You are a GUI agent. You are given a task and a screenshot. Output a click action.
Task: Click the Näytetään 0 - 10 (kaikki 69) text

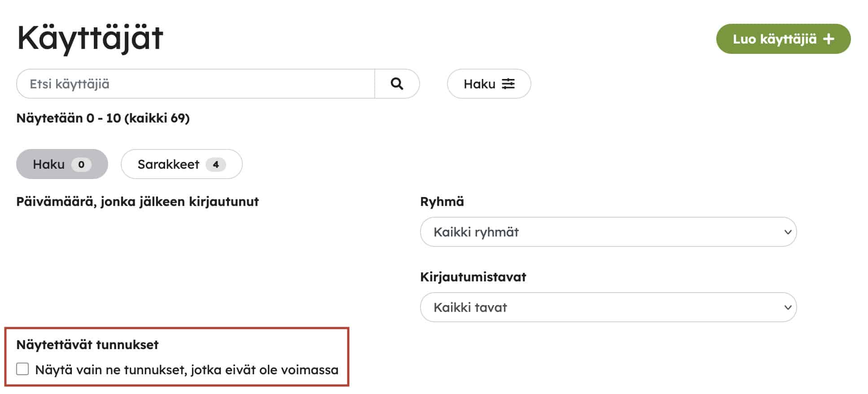coord(103,118)
